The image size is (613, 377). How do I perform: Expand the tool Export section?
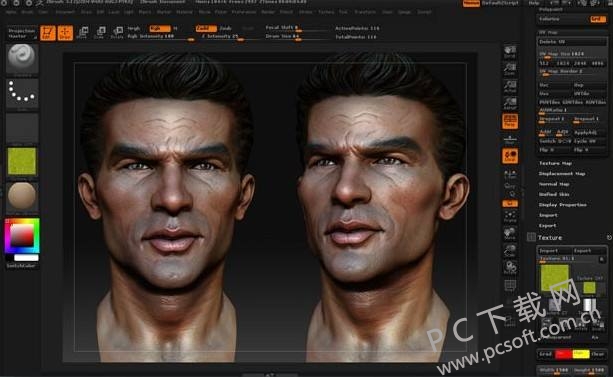click(547, 225)
